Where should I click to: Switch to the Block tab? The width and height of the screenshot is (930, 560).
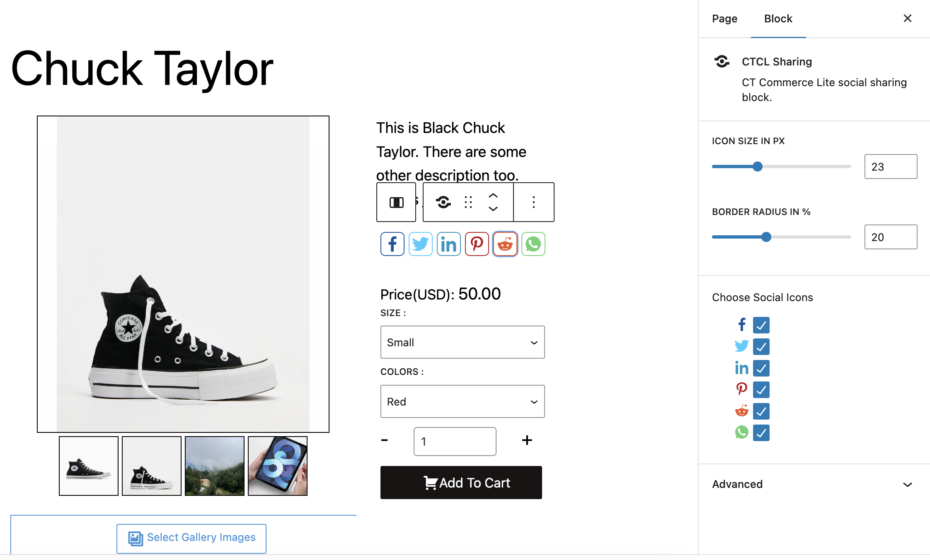(778, 19)
